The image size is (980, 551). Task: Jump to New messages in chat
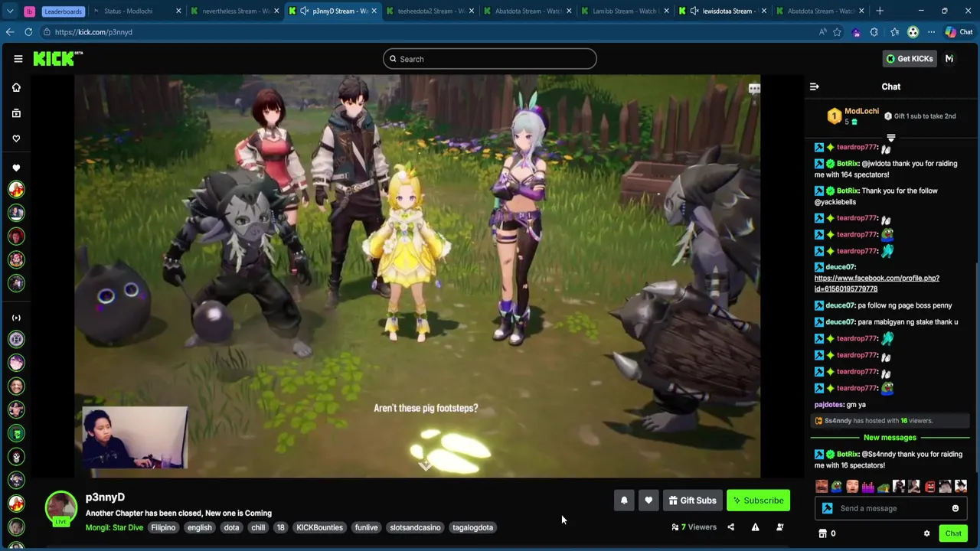pyautogui.click(x=890, y=438)
